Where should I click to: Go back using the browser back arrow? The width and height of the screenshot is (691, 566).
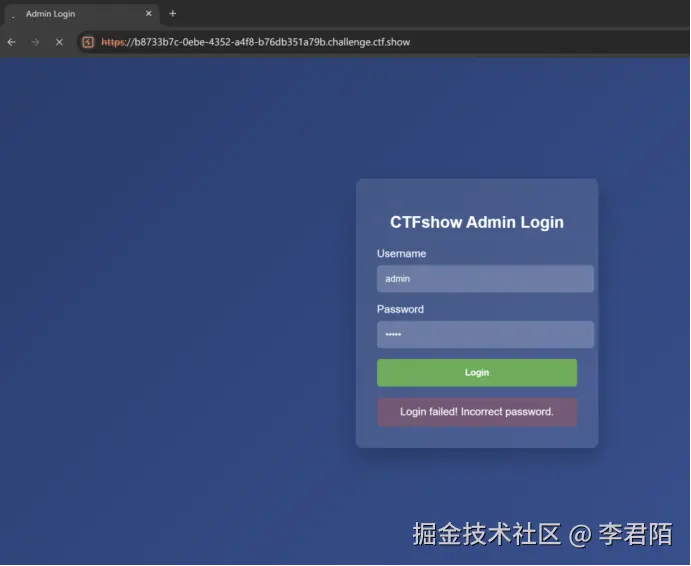click(x=11, y=42)
